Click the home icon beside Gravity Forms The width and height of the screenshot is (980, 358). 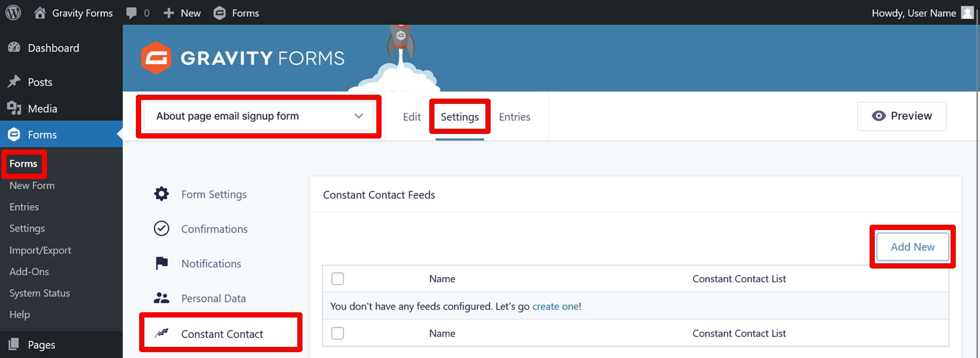[x=41, y=12]
